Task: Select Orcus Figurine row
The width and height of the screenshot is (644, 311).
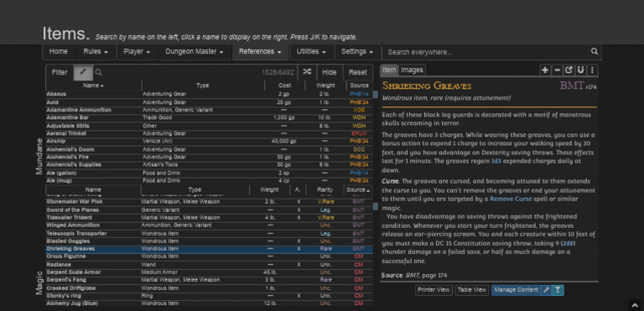Action: 209,257
